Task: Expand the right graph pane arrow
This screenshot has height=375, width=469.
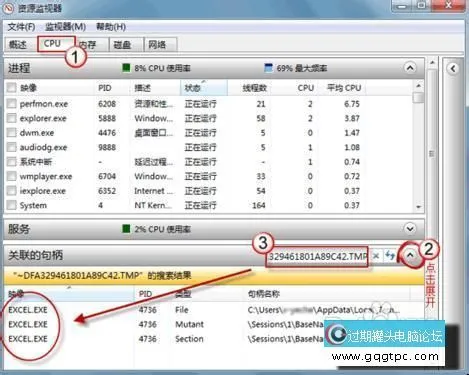Action: click(453, 69)
